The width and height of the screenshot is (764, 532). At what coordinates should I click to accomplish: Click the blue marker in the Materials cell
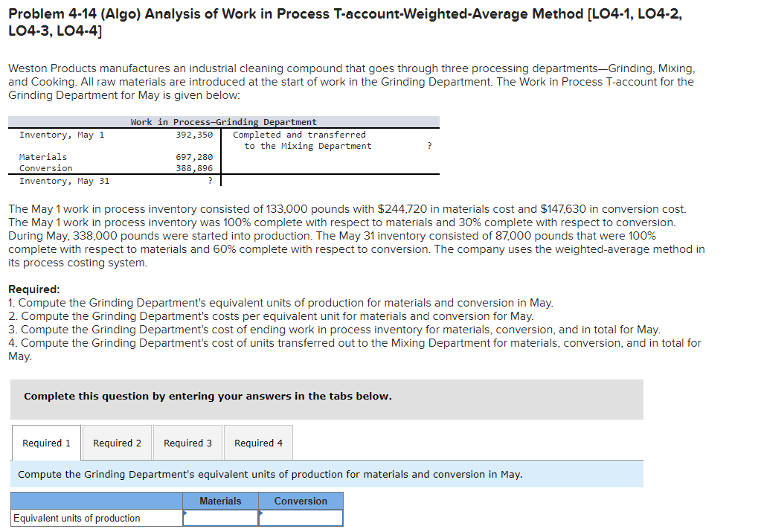click(x=184, y=515)
